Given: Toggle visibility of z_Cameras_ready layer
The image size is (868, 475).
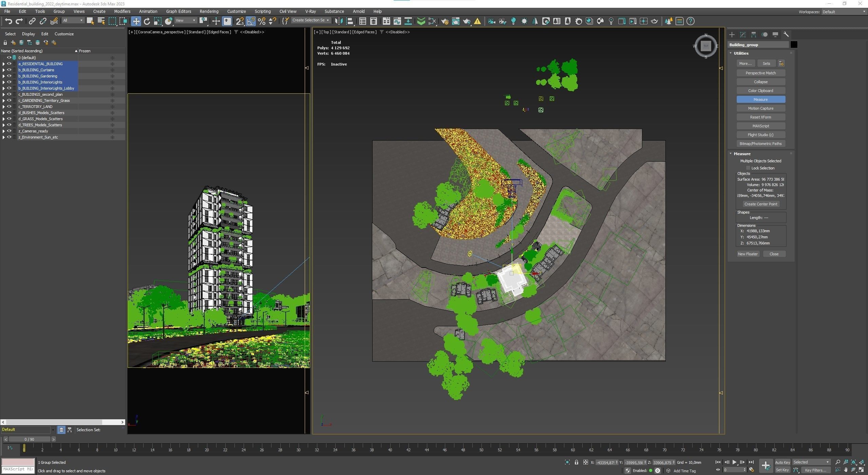Looking at the screenshot, I should pos(9,131).
